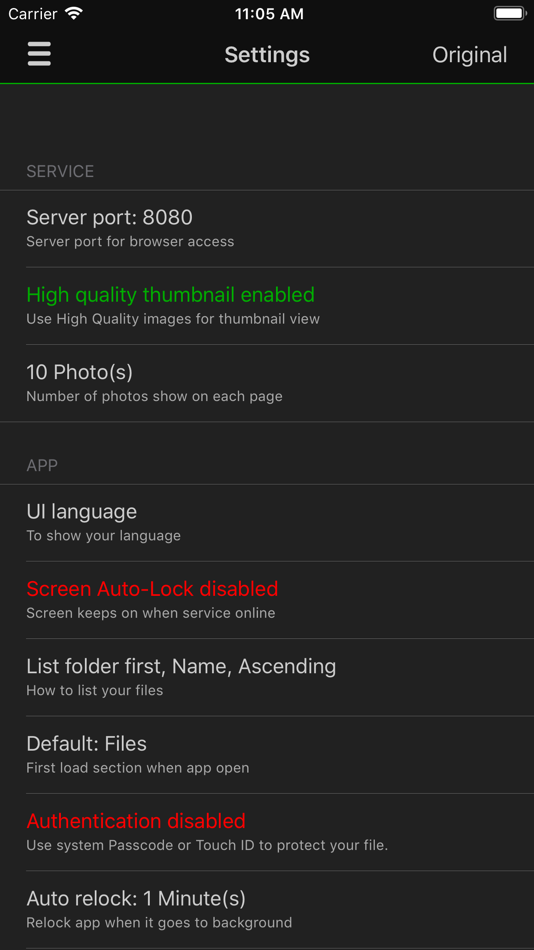The image size is (534, 950).
Task: Open Server port: 8080 setting
Action: point(267,228)
